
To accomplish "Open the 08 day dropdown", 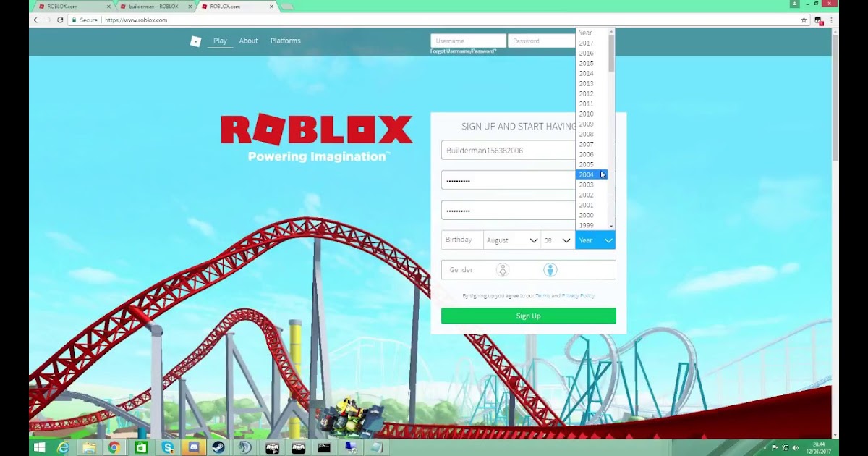I will 557,240.
